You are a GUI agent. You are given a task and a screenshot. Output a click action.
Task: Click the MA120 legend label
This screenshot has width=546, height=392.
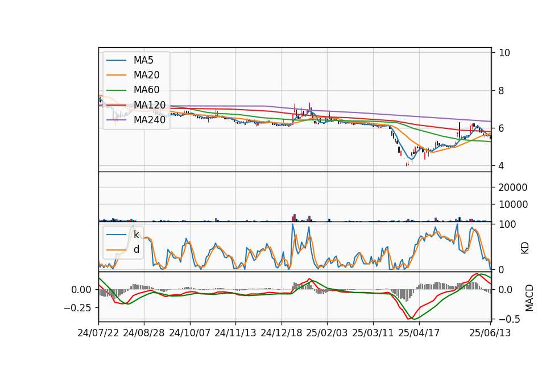[x=150, y=105]
